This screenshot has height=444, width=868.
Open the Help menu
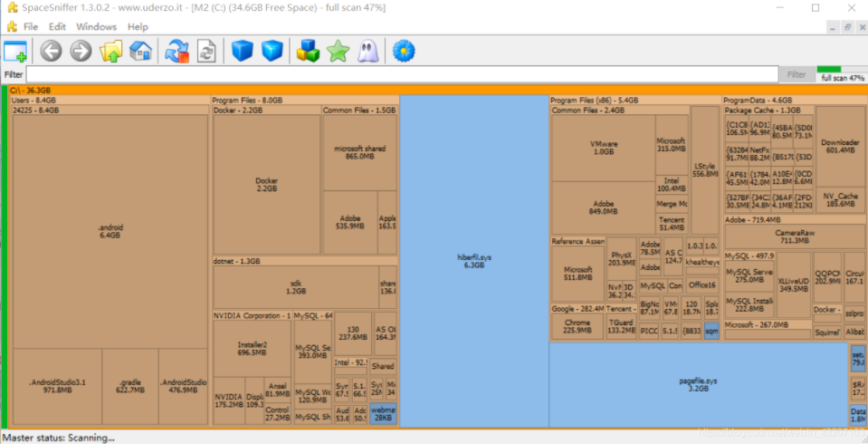(x=138, y=26)
